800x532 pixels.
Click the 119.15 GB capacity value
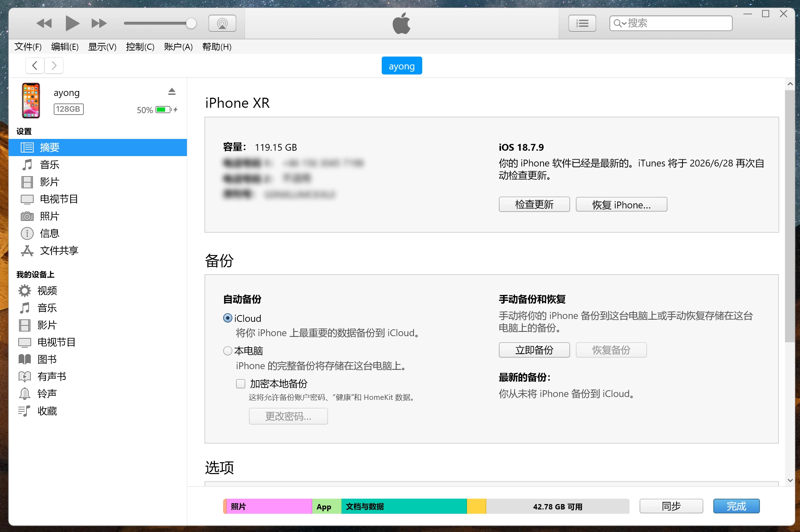pos(276,147)
